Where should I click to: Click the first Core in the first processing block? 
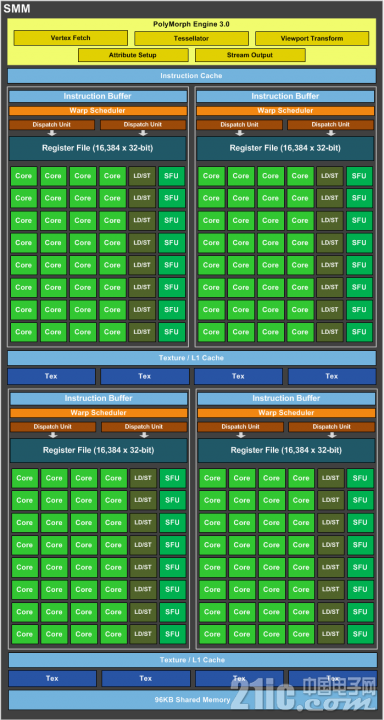23,176
